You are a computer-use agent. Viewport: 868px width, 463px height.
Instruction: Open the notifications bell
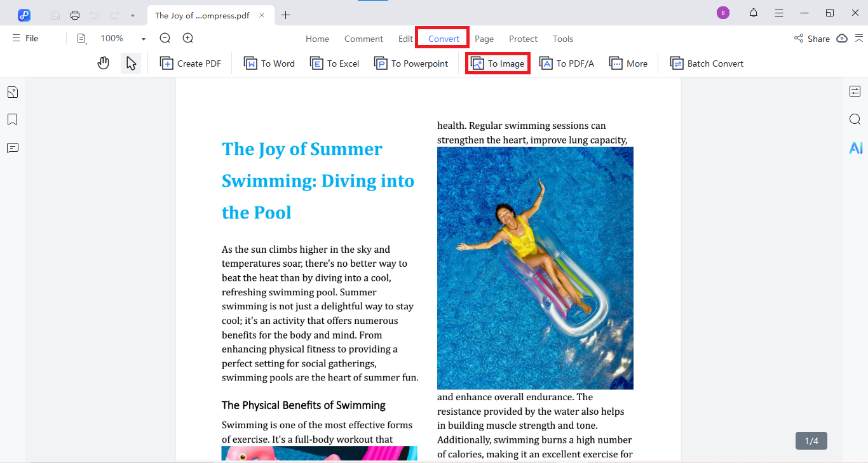tap(754, 13)
